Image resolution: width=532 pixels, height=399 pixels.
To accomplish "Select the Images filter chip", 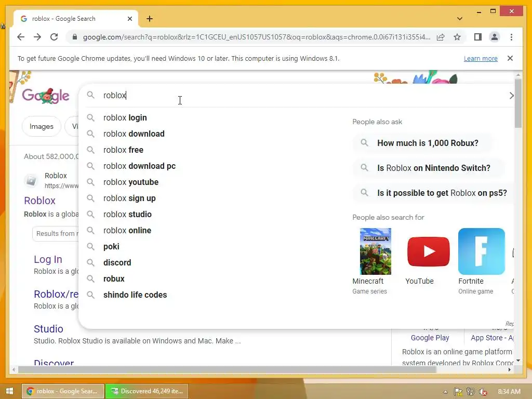I will [x=42, y=127].
